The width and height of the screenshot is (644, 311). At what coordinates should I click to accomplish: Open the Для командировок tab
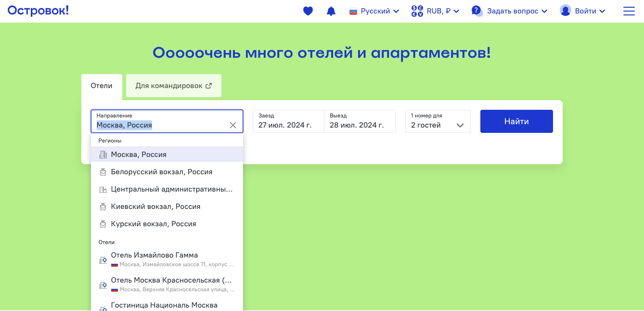pyautogui.click(x=174, y=86)
